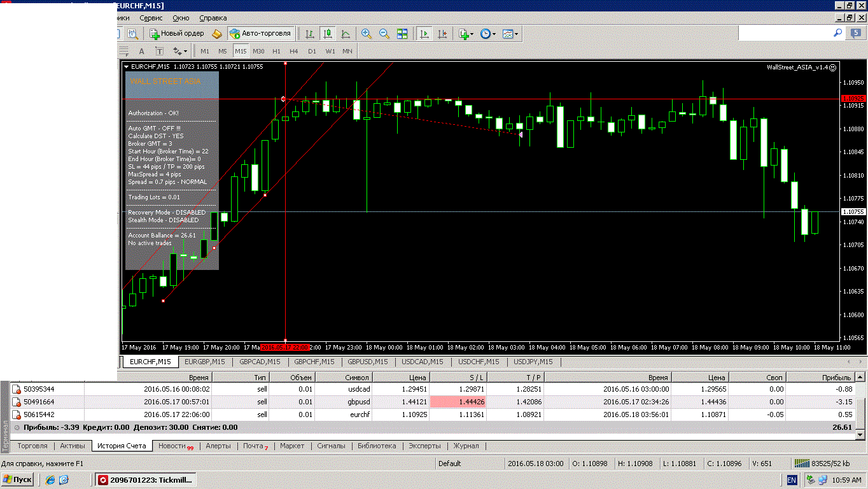Switch chart to bar chart view

tap(310, 34)
